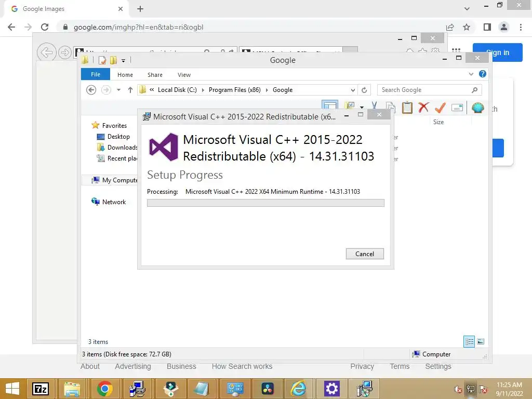The width and height of the screenshot is (532, 399).
Task: Switch to details view in Explorer status bar
Action: (469, 341)
